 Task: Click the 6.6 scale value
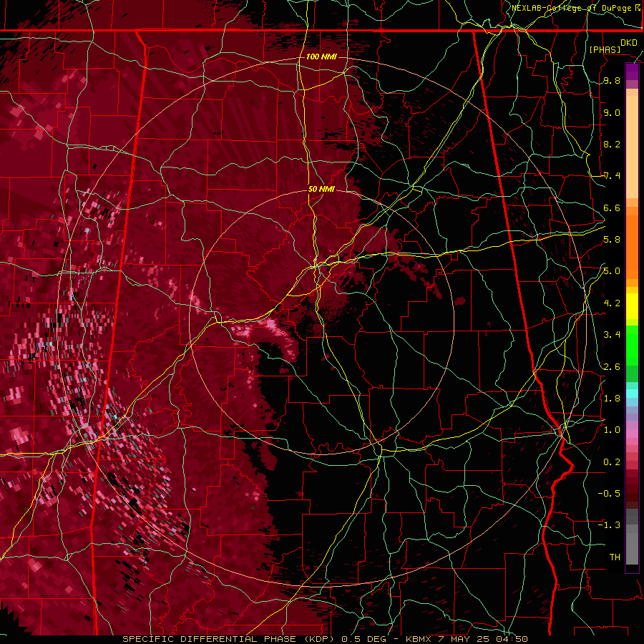612,208
